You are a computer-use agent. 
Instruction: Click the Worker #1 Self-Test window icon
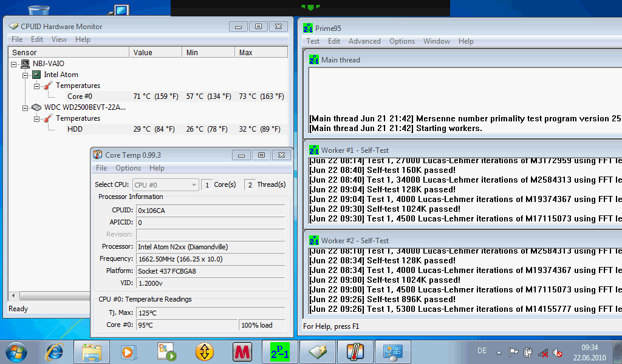point(314,150)
